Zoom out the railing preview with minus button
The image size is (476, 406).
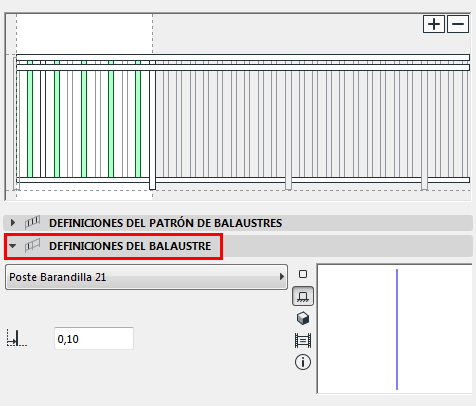pyautogui.click(x=458, y=24)
